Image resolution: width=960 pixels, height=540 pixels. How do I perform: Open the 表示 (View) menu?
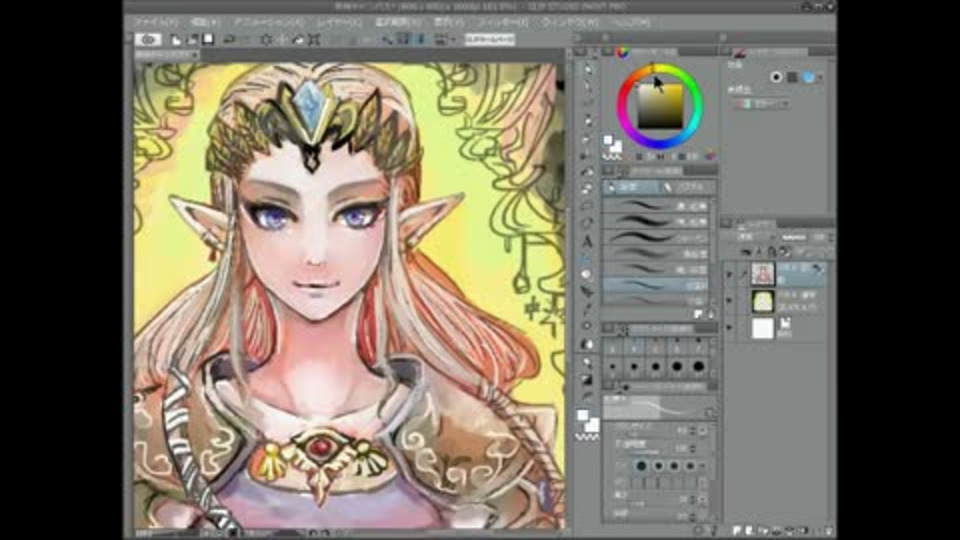(x=449, y=22)
